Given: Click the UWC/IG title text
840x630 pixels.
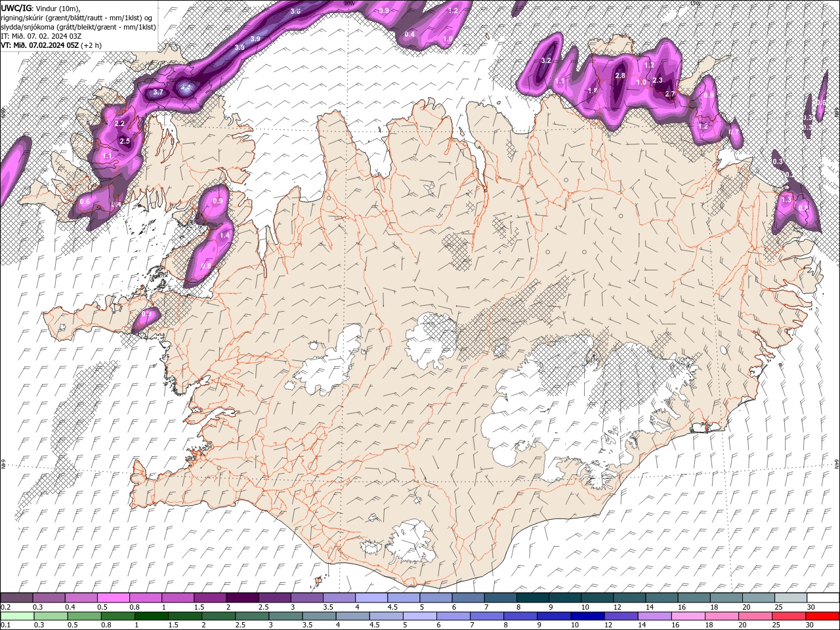Looking at the screenshot, I should coord(18,7).
